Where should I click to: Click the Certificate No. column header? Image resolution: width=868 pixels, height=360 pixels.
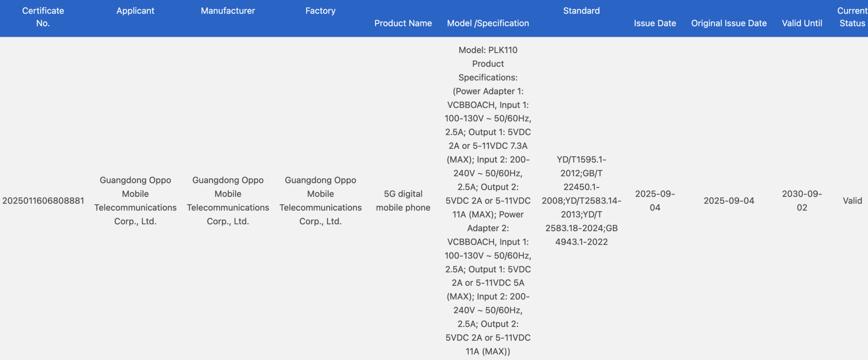43,17
